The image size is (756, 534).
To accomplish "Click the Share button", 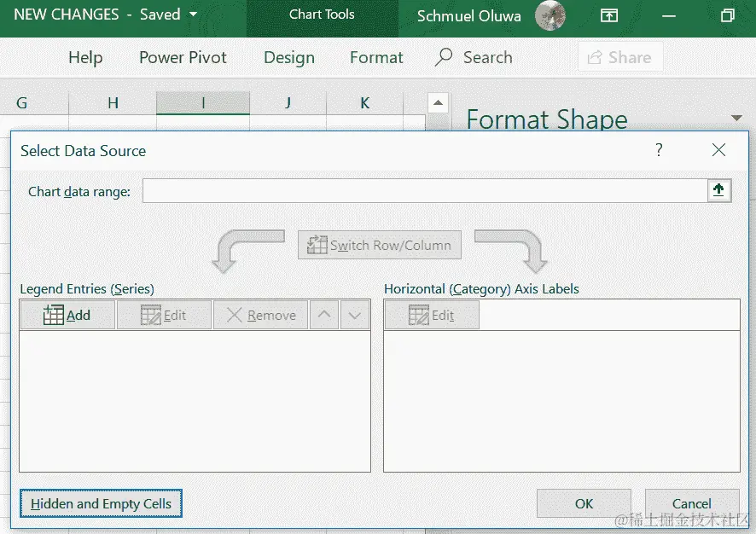I will click(620, 57).
